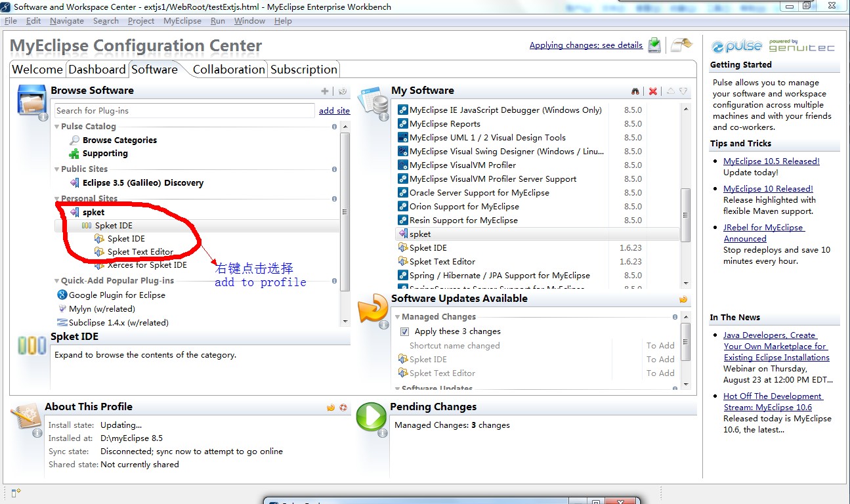
Task: Click the green install progress icon beside Applying changes
Action: point(654,45)
